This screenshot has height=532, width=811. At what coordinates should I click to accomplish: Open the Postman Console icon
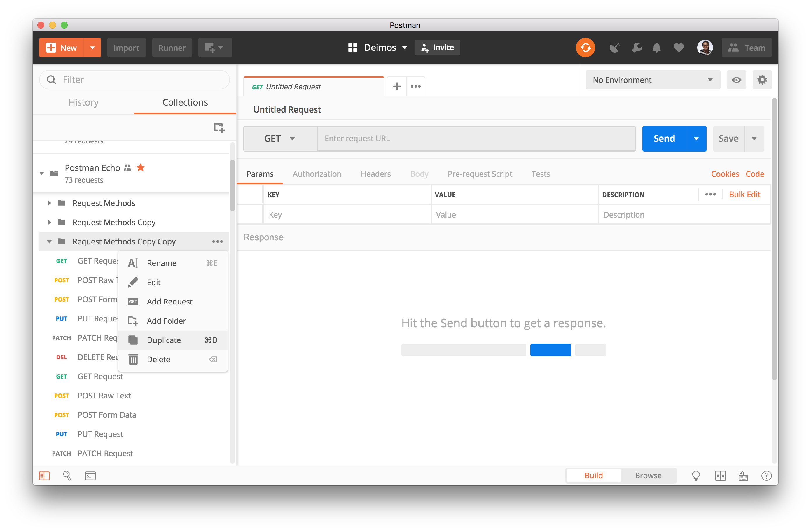(90, 475)
